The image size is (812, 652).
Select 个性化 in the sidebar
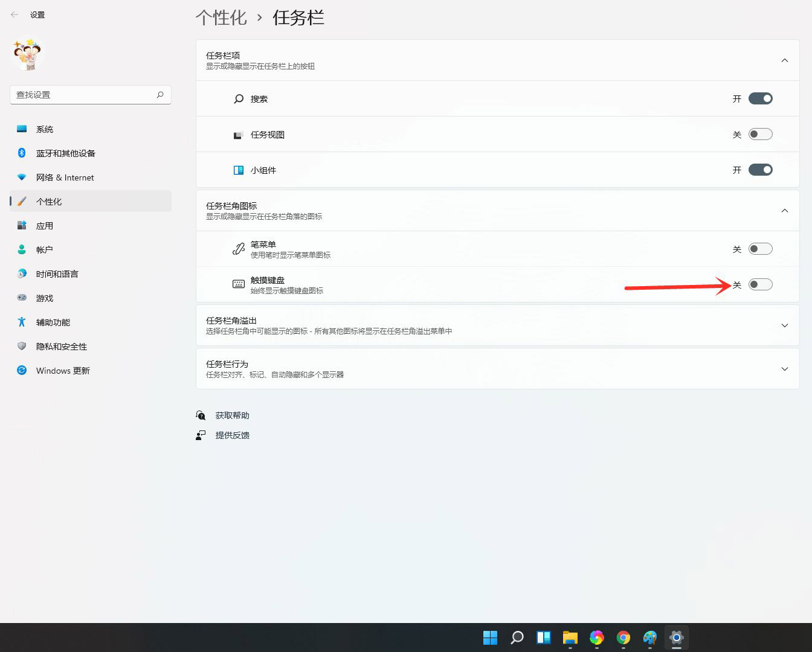pos(91,202)
